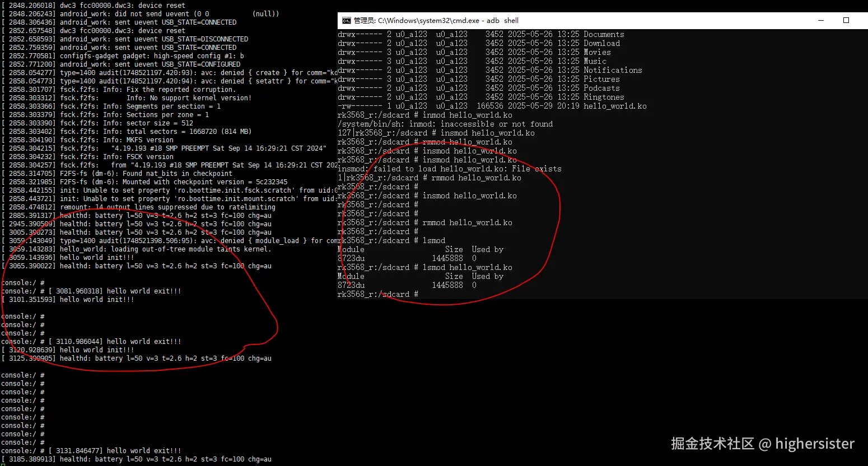
Task: Select the Music directory row in cmd
Action: (472, 61)
